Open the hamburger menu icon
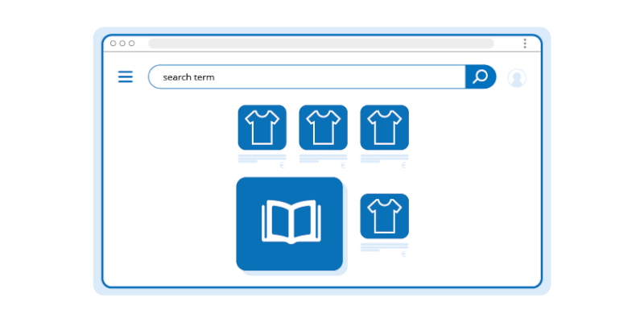Viewport: 644px width, 322px height. [x=126, y=76]
